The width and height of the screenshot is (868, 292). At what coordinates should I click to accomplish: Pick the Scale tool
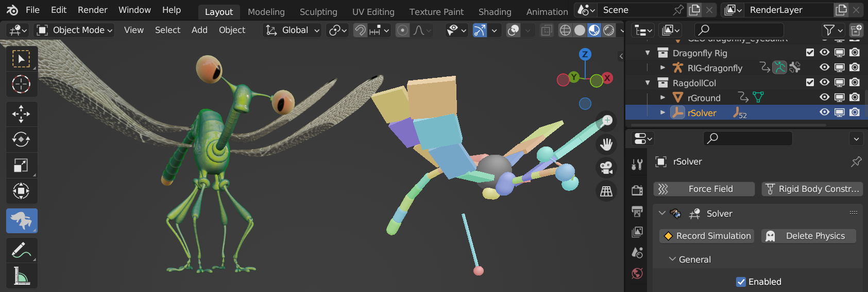tap(21, 166)
